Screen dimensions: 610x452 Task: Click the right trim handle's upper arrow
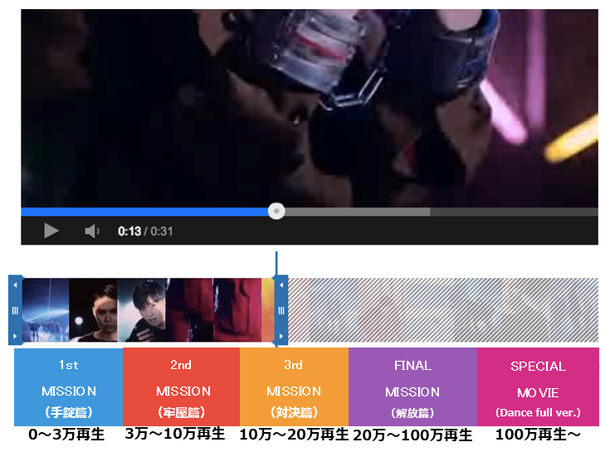pyautogui.click(x=281, y=285)
